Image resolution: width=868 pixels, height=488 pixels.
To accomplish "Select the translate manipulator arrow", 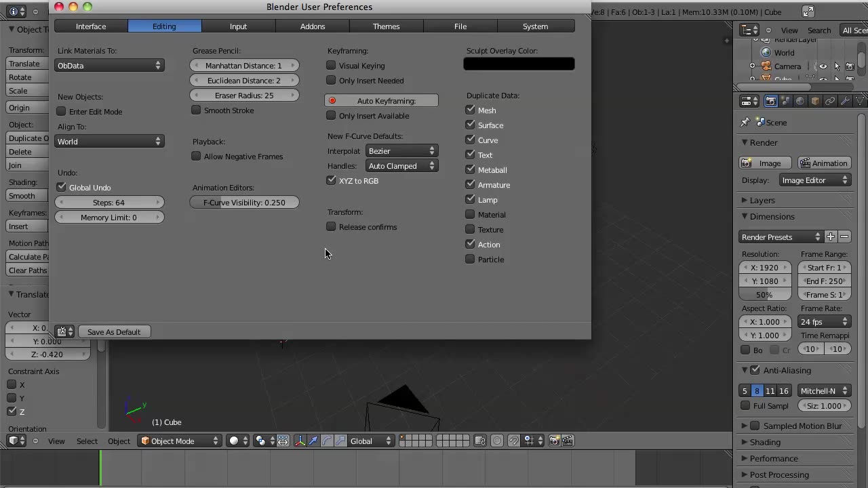I will (313, 441).
